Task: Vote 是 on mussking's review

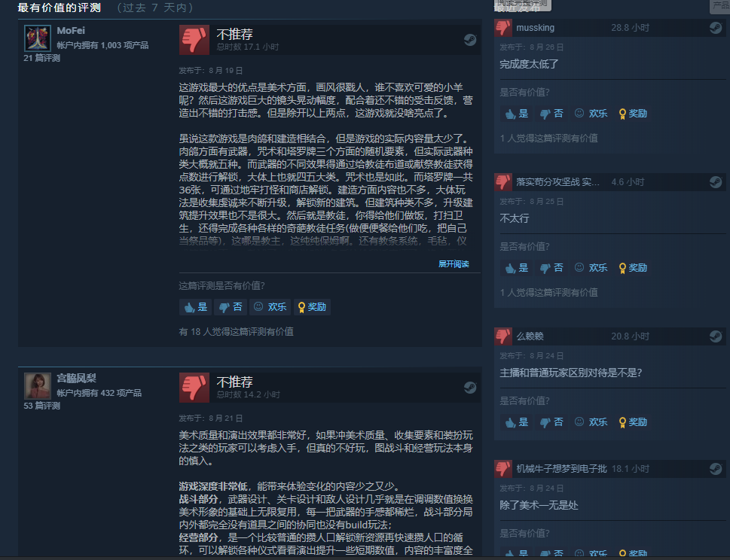Action: (516, 114)
